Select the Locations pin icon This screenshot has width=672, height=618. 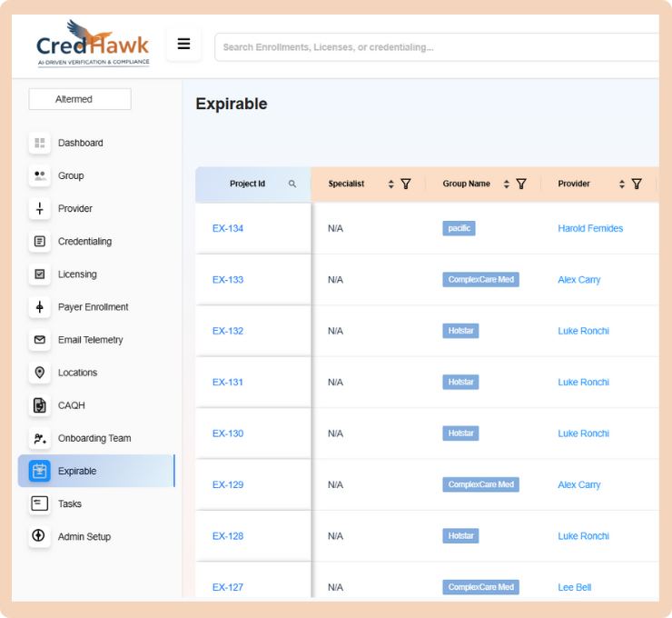[x=39, y=373]
